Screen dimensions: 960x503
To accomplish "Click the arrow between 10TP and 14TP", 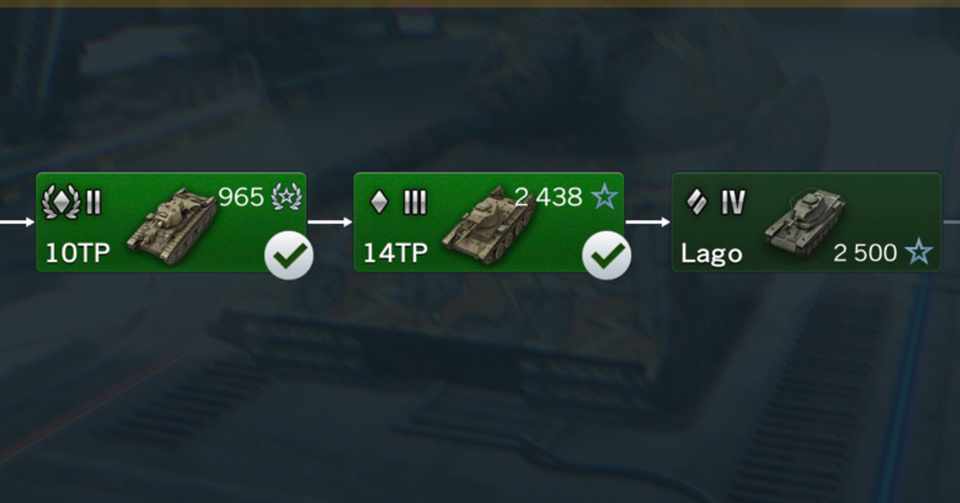I will coord(330,222).
